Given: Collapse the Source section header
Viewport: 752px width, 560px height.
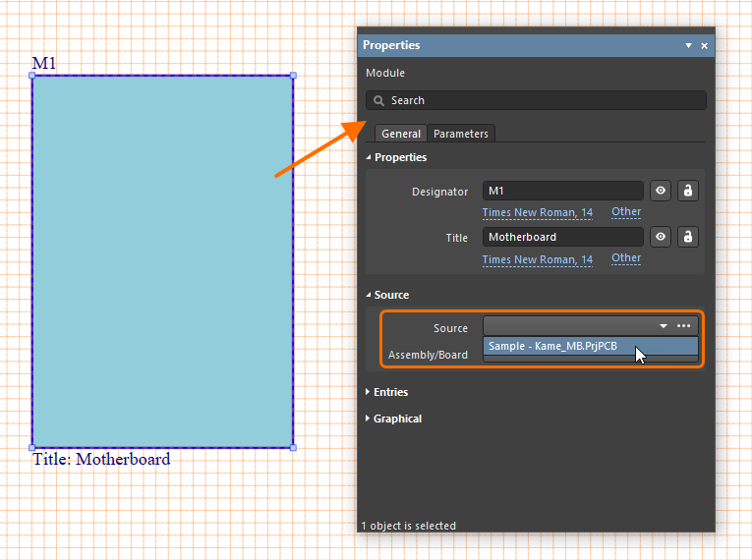Looking at the screenshot, I should pos(391,295).
